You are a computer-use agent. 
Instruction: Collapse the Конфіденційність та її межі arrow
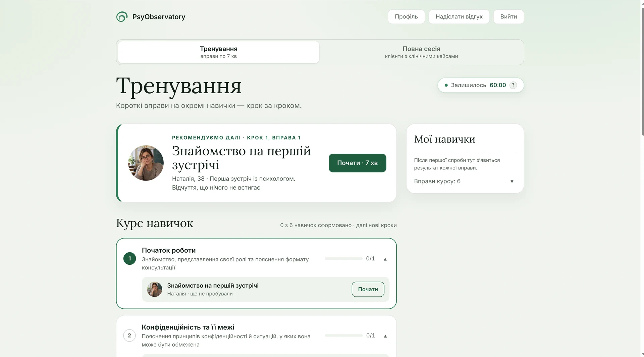click(385, 336)
